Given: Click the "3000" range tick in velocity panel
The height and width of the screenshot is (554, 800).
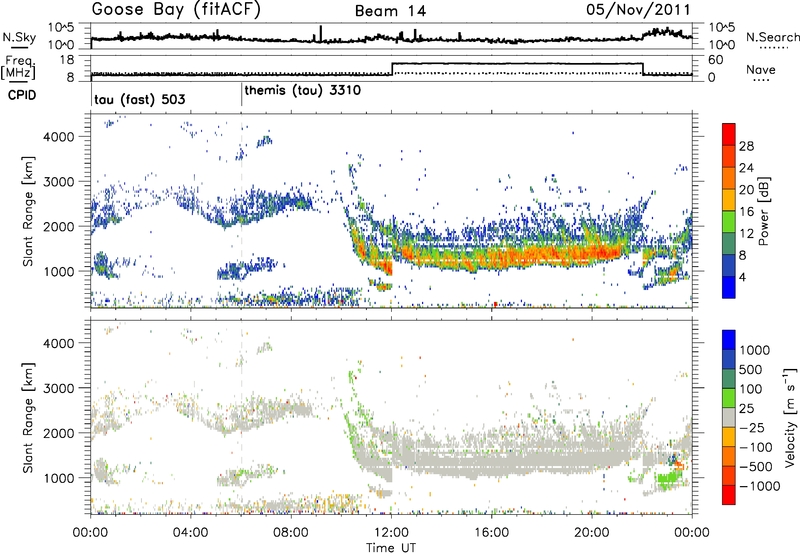Looking at the screenshot, I should click(x=58, y=388).
